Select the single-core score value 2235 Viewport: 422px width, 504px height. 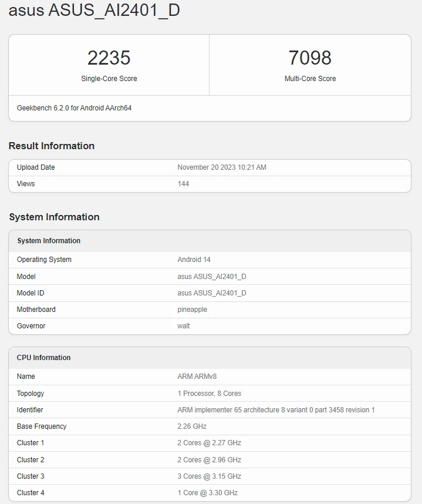[x=109, y=58]
